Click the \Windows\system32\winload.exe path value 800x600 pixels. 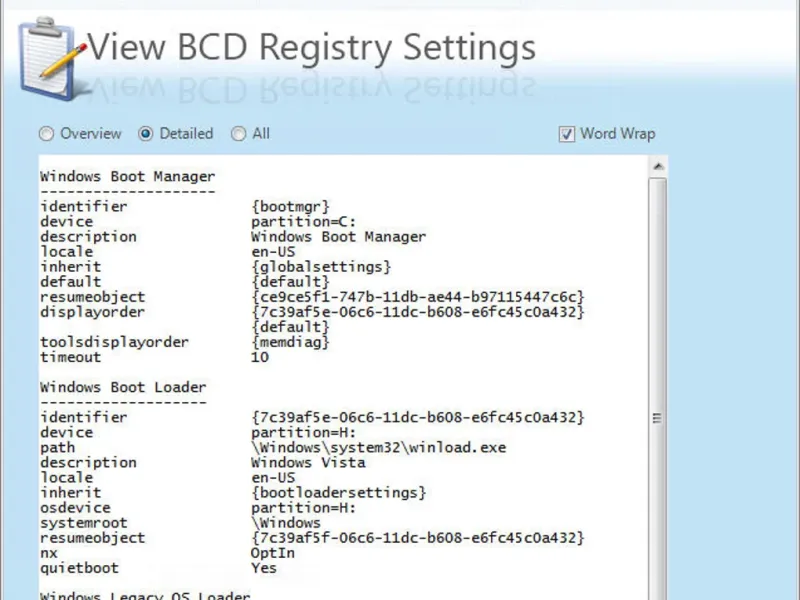[x=379, y=447]
